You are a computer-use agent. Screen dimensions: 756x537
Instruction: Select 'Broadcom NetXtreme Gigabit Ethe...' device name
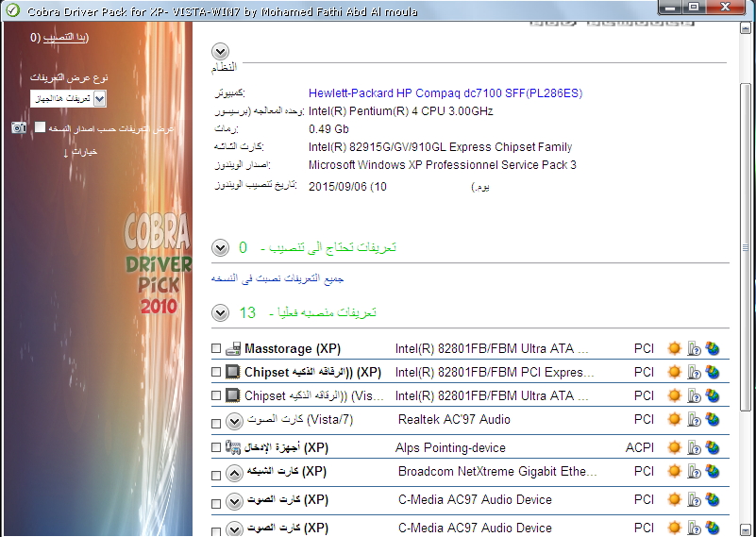click(497, 471)
